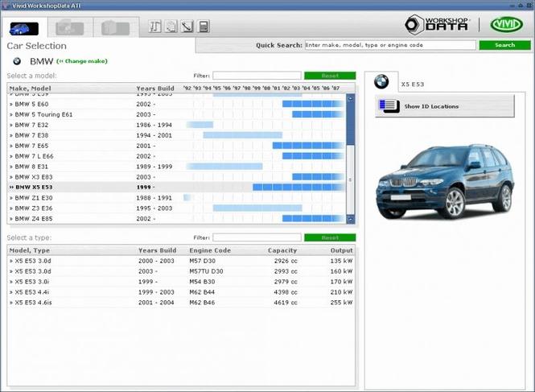
Task: Click model list scroll down arrow
Action: pyautogui.click(x=351, y=219)
